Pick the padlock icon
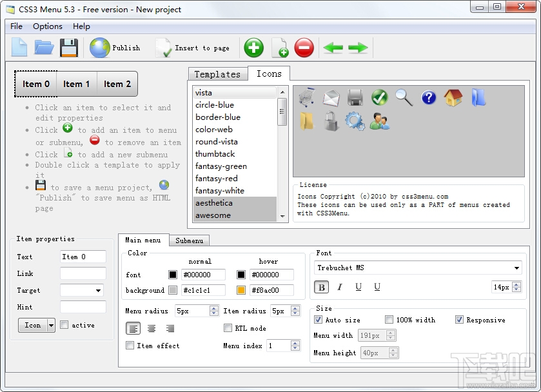The width and height of the screenshot is (541, 392). pos(331,121)
